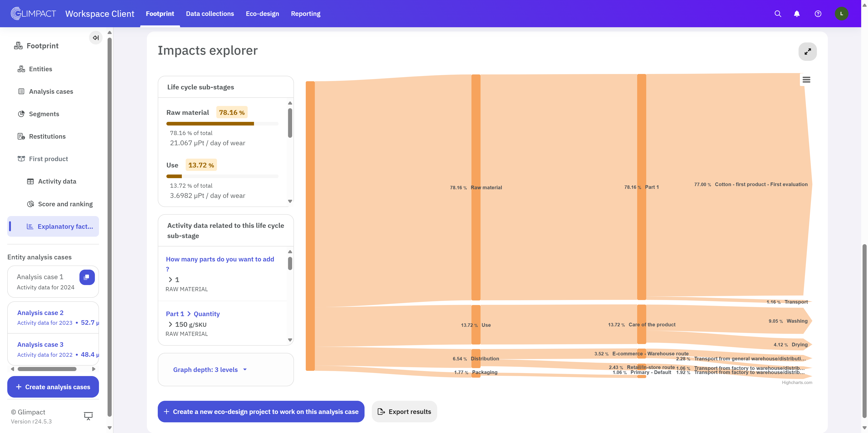The image size is (868, 433).
Task: Click the 'E-commerce - Warehouse route' label
Action: tap(650, 354)
